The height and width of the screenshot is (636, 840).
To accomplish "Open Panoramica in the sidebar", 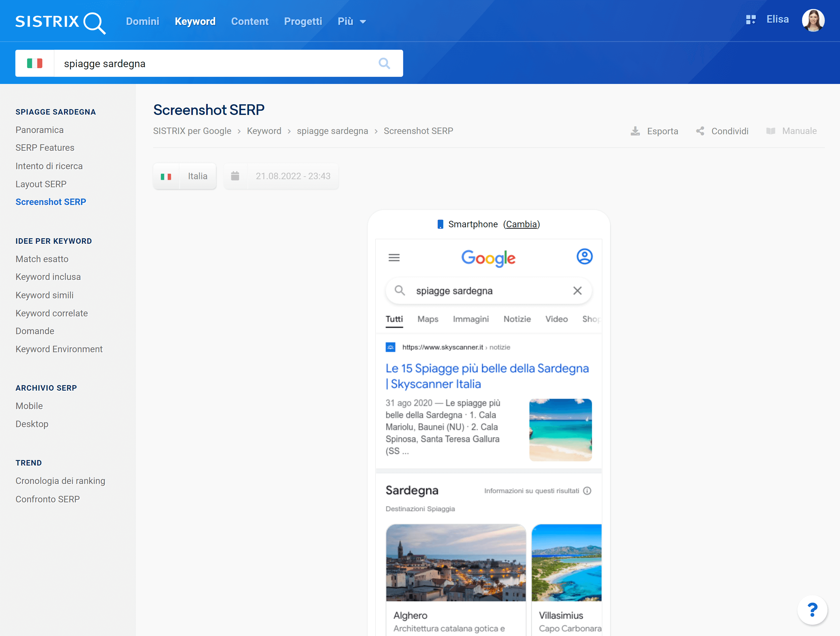I will point(39,130).
